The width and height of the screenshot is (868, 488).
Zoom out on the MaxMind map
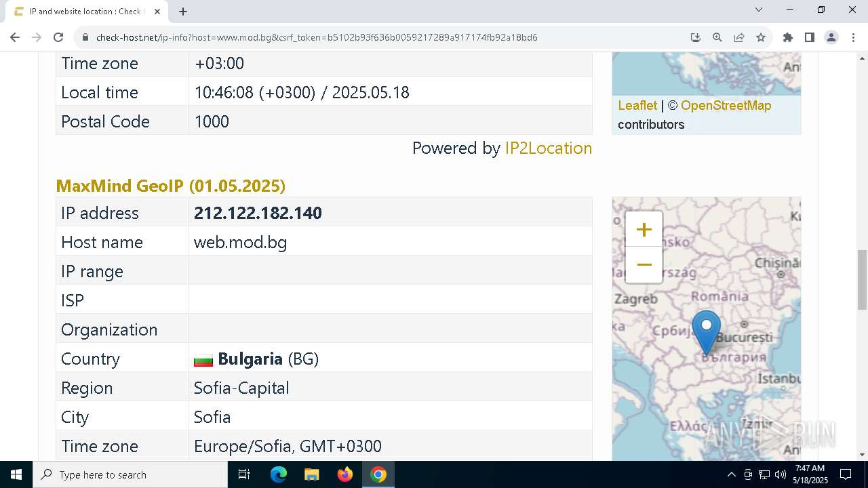644,265
